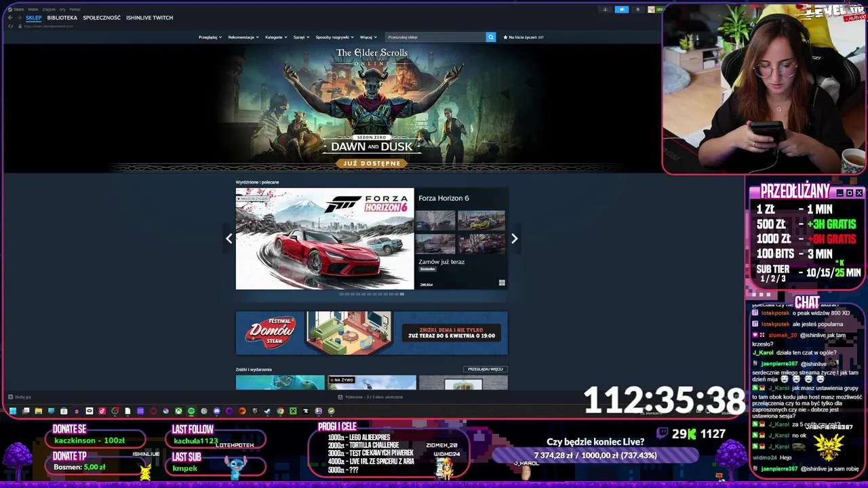Expand the Przeglądaj dropdown
The width and height of the screenshot is (868, 488).
[x=210, y=37]
